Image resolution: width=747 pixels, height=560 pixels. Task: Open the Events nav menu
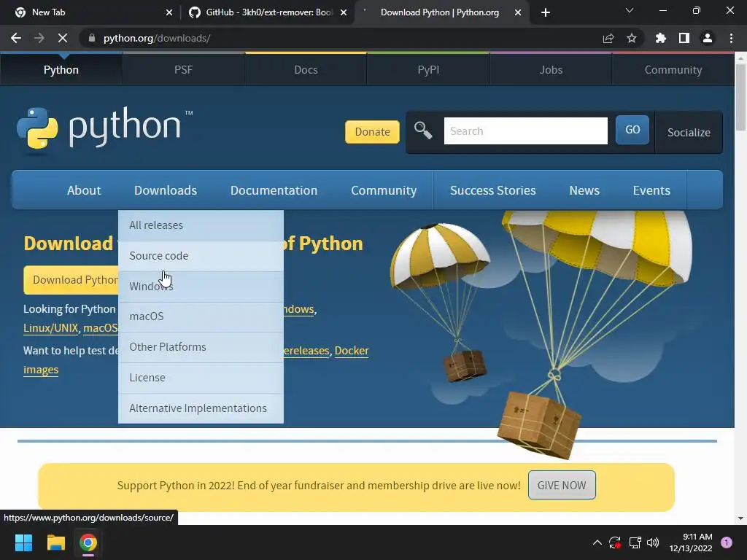[x=651, y=190]
